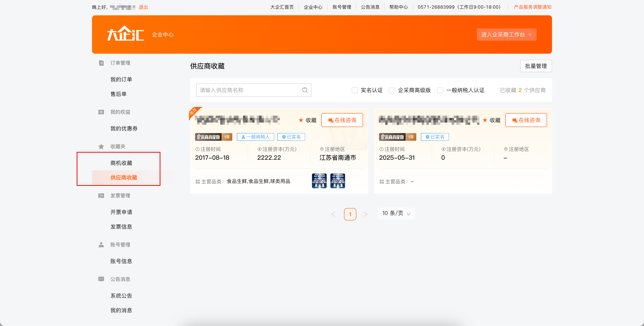Click the 收藏夹 star icon in sidebar
This screenshot has width=644, height=326.
coord(101,146)
